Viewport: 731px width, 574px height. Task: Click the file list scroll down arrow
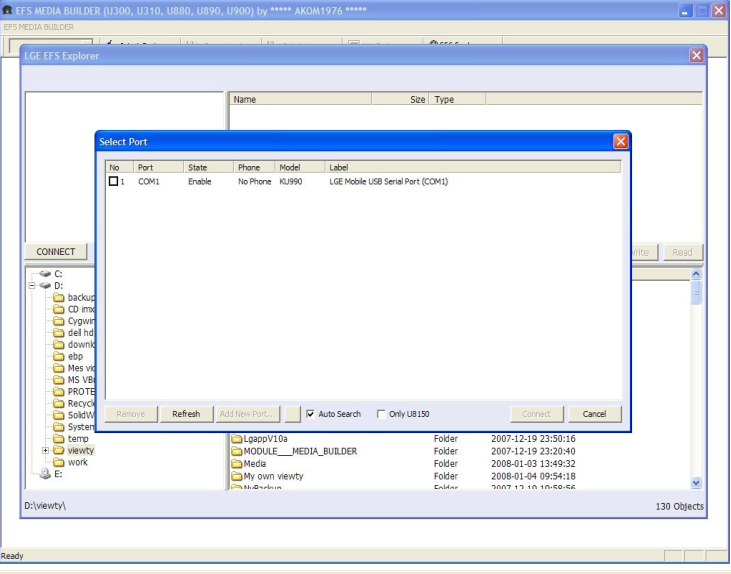(x=696, y=483)
